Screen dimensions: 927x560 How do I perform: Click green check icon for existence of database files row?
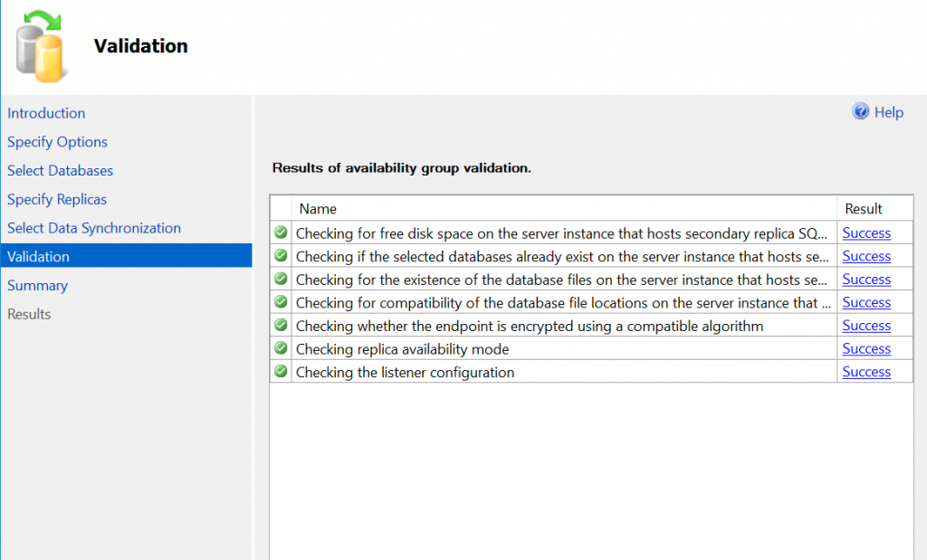point(281,279)
